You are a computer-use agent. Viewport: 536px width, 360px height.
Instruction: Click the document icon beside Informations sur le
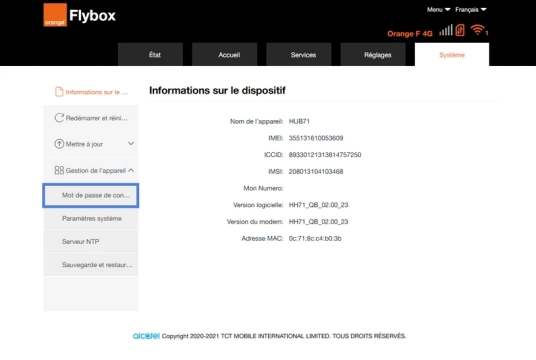coord(59,92)
